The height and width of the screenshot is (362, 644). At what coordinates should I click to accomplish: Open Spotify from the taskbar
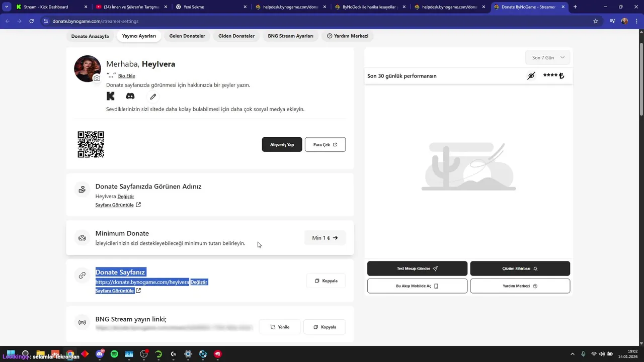[114, 354]
